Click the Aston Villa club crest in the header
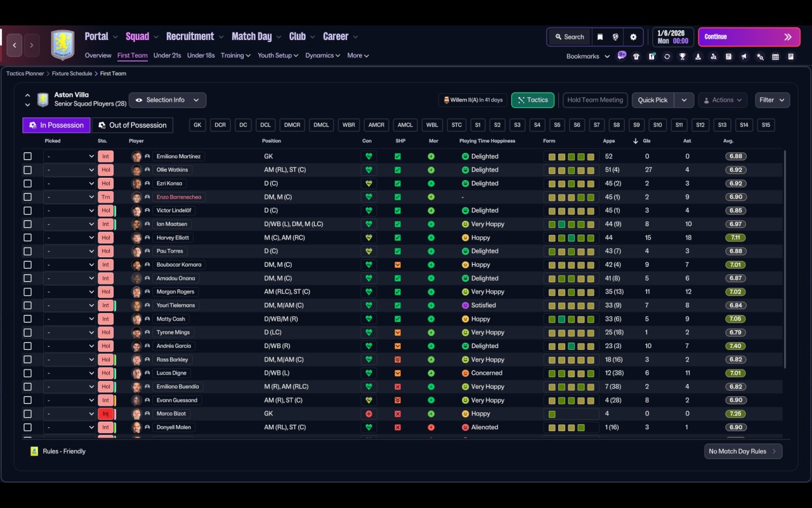 click(62, 45)
